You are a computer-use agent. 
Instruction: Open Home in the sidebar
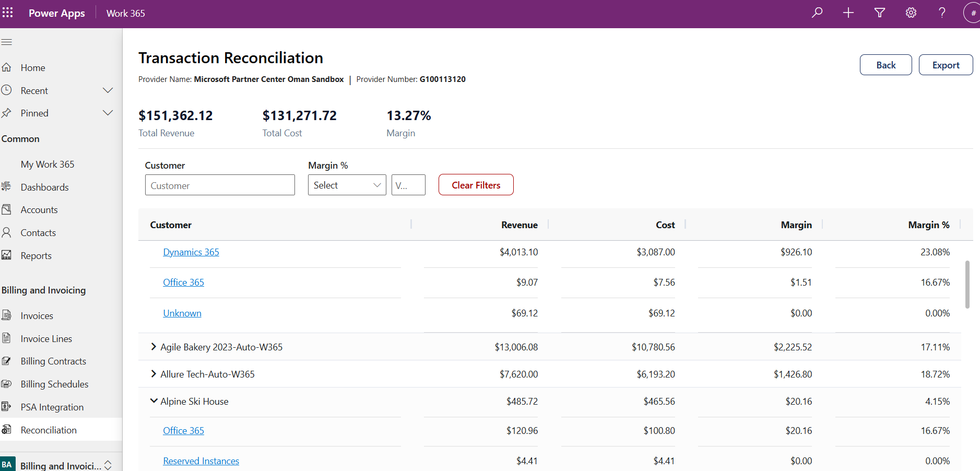(33, 67)
